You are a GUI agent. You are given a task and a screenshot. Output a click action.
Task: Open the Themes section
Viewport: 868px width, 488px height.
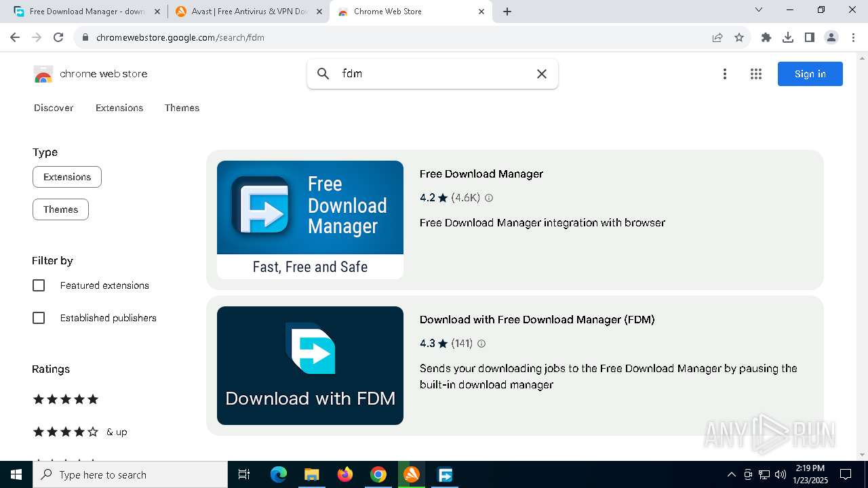pos(182,108)
